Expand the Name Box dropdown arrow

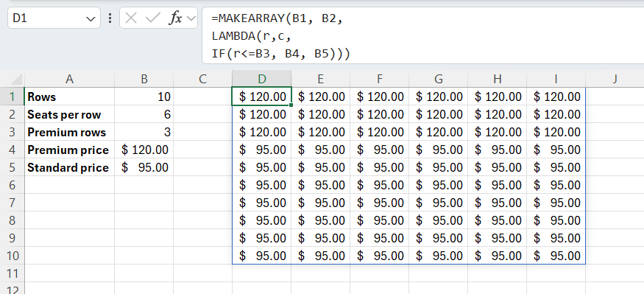click(x=91, y=18)
